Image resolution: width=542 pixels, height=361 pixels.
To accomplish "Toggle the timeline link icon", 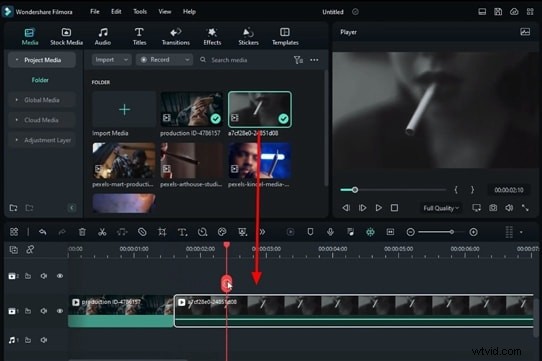I will [x=30, y=249].
